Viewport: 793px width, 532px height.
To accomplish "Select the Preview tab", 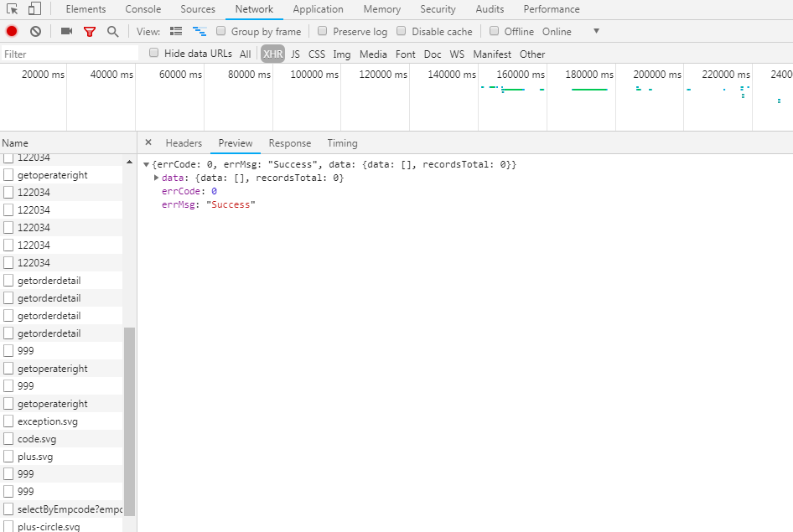I will 236,143.
